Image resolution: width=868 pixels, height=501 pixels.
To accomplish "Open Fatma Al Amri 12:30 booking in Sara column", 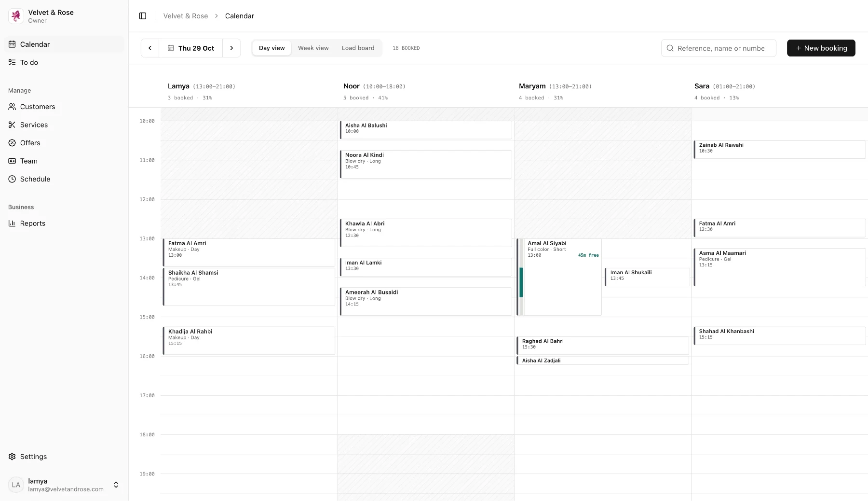I will tap(780, 228).
